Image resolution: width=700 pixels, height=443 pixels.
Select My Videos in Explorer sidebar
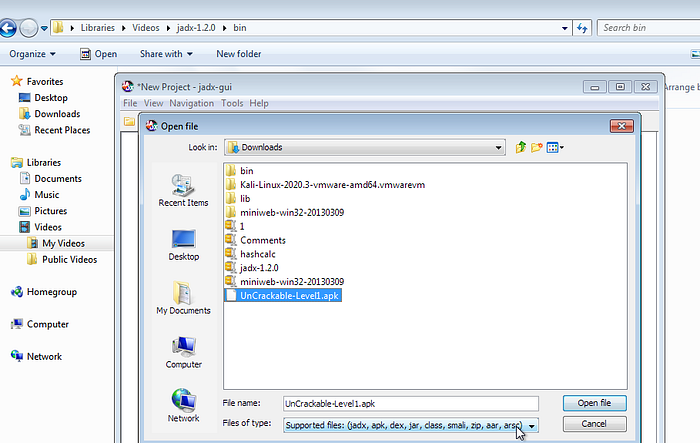pyautogui.click(x=56, y=243)
